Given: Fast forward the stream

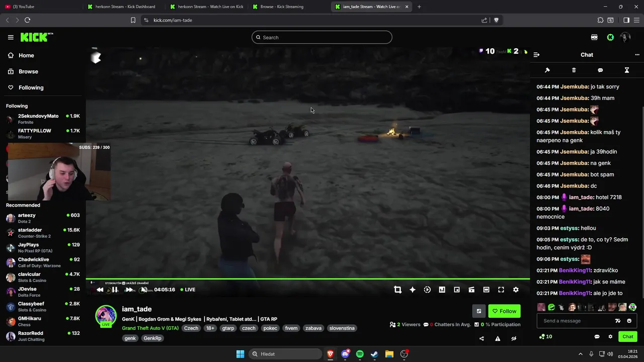Looking at the screenshot, I should click(129, 290).
